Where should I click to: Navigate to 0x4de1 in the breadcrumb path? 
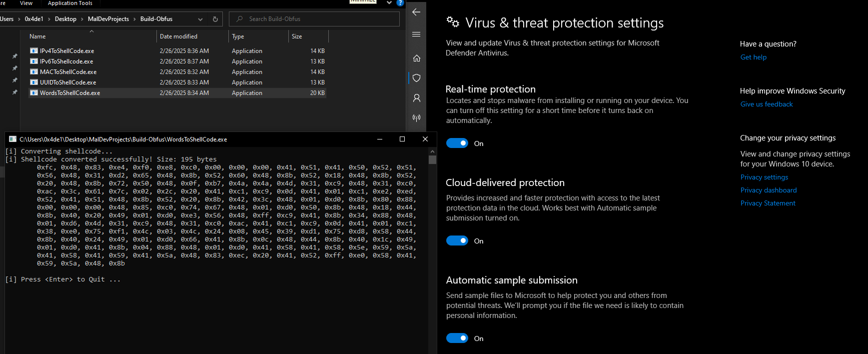(34, 19)
